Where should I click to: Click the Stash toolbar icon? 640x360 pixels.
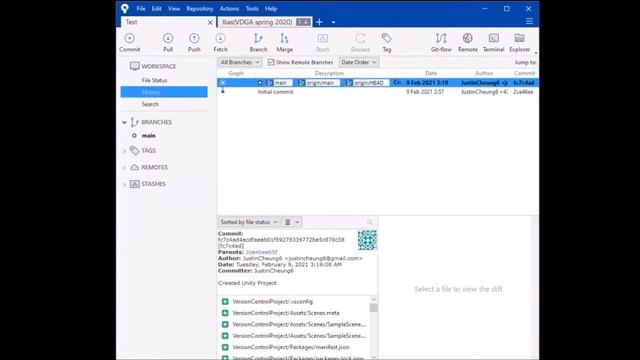pos(322,42)
